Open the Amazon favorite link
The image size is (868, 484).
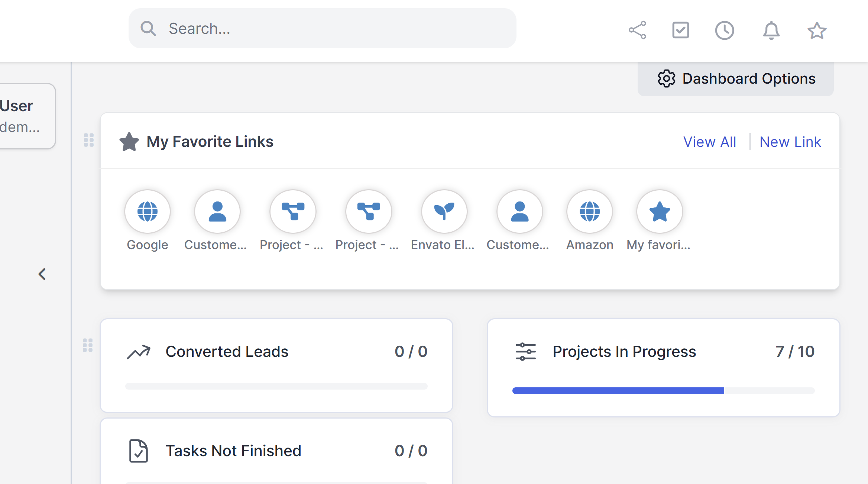[590, 212]
